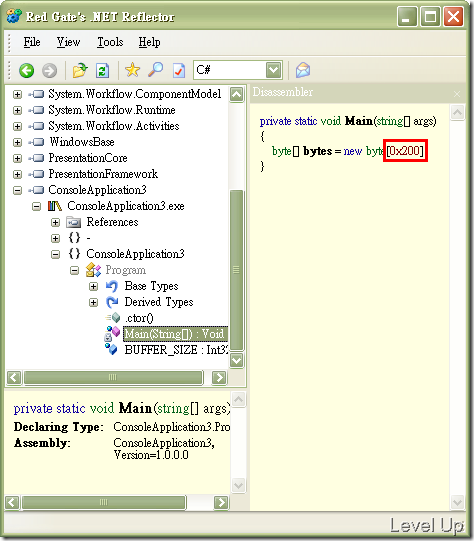Screen dimensions: 474x541
Task: Click the green Back arrow icon
Action: (26, 70)
